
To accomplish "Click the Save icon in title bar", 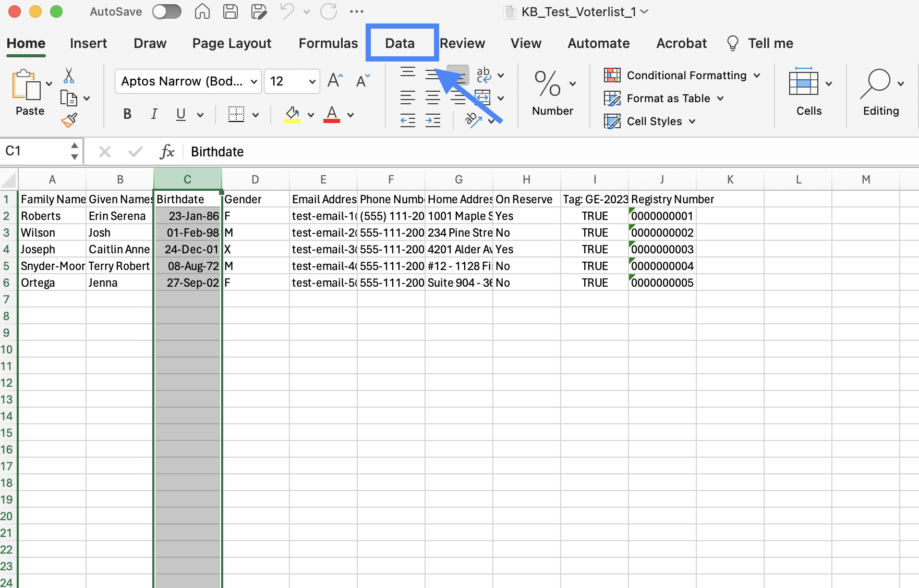I will [x=231, y=11].
